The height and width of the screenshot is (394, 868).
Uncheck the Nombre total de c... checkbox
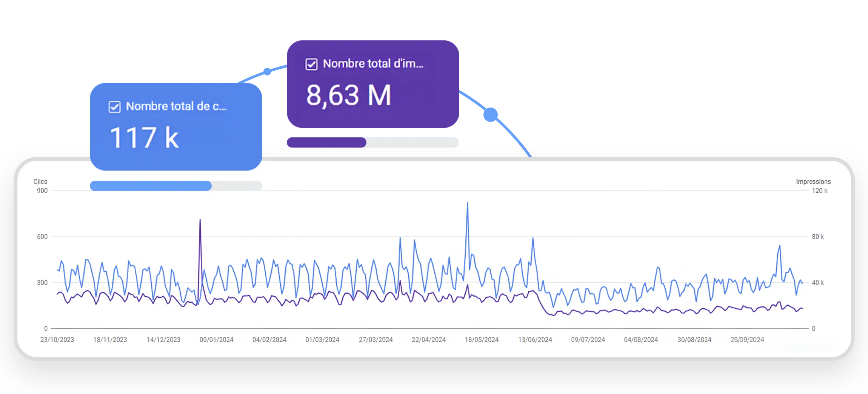115,107
